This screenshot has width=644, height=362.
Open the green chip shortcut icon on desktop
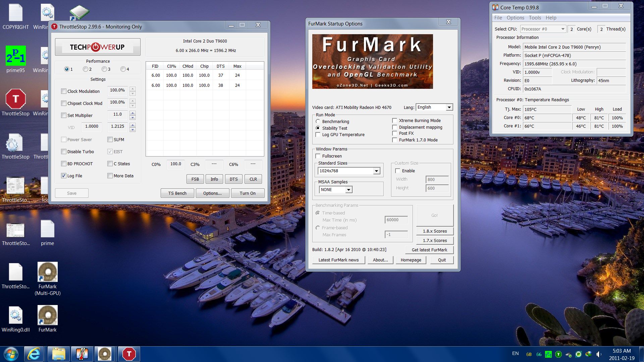[79, 13]
